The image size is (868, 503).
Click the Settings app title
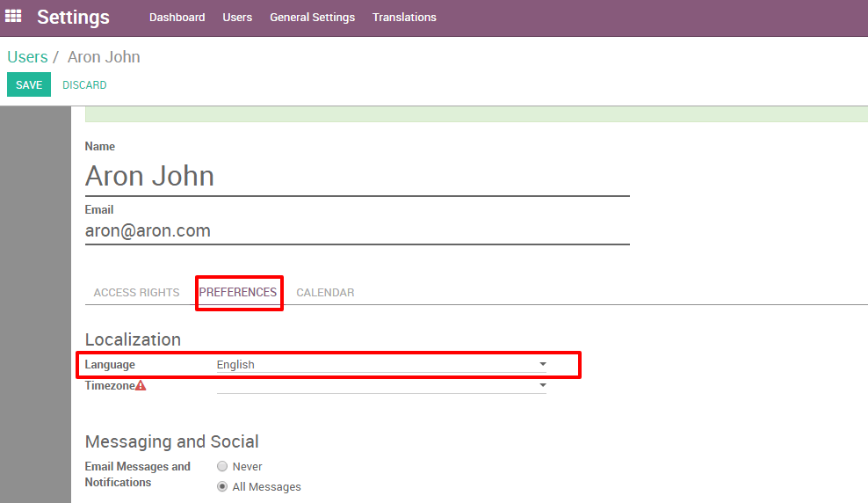click(x=73, y=18)
